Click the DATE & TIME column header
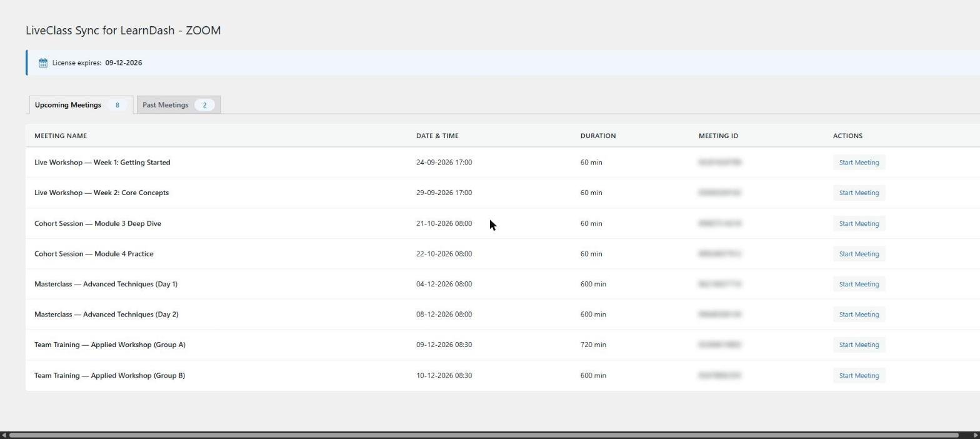 (x=437, y=136)
